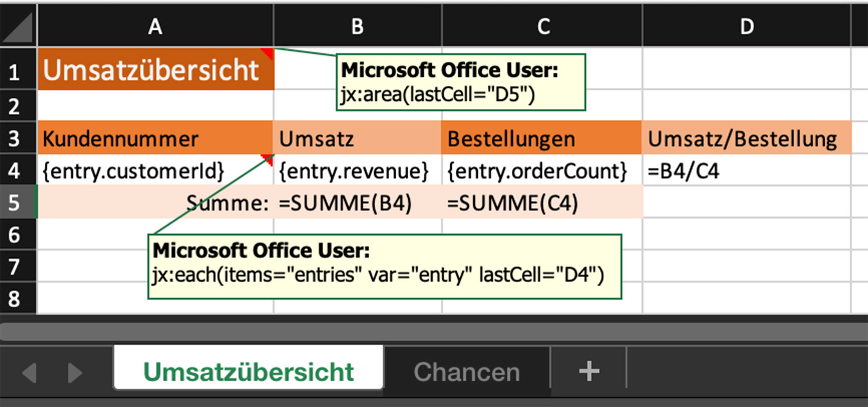Click the horizontal scrollbar
Image resolution: width=868 pixels, height=407 pixels.
(434, 331)
